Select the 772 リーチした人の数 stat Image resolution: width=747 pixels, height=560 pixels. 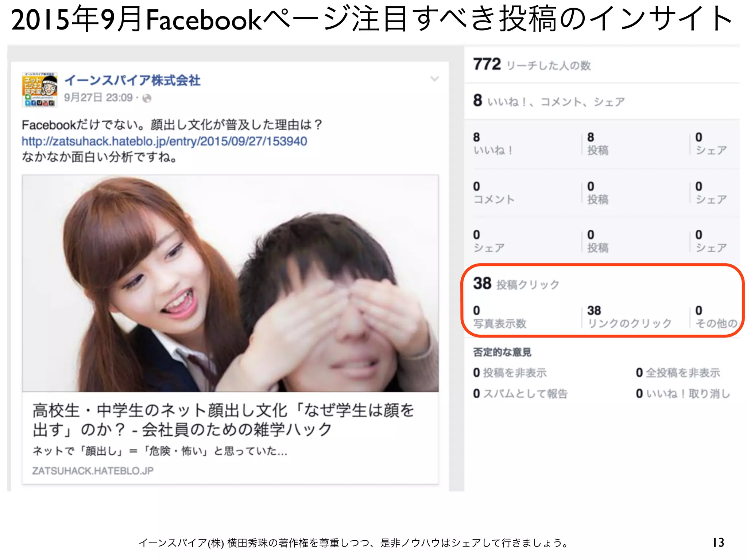pyautogui.click(x=532, y=65)
